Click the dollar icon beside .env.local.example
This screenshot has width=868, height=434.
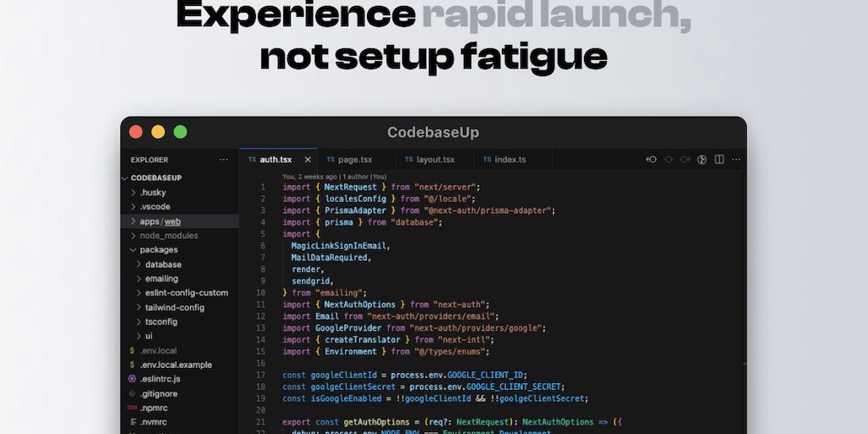(131, 364)
